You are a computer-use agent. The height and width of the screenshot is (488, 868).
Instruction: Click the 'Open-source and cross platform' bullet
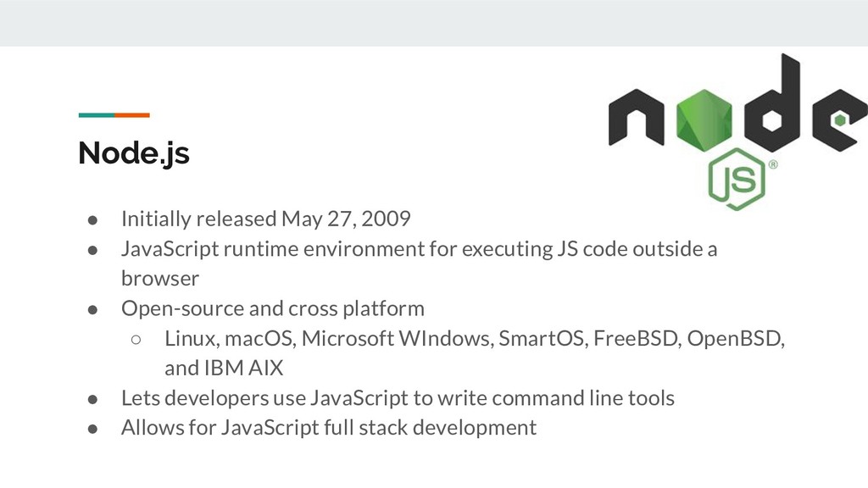click(x=273, y=308)
